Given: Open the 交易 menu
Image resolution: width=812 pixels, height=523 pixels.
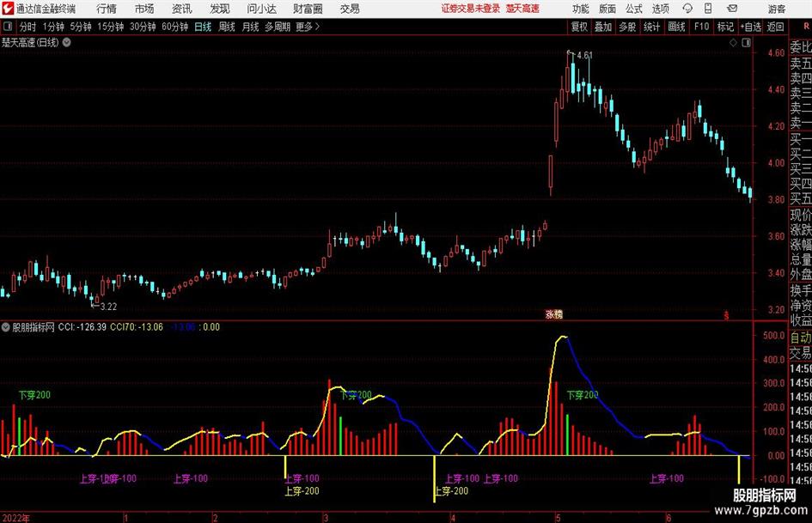Looking at the screenshot, I should [350, 9].
